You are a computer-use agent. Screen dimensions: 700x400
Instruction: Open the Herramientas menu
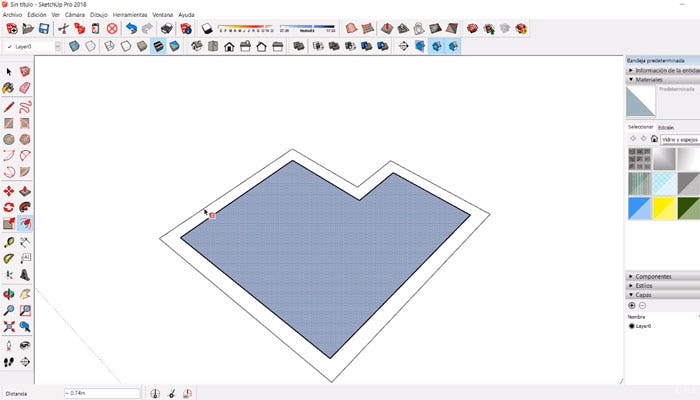(130, 15)
